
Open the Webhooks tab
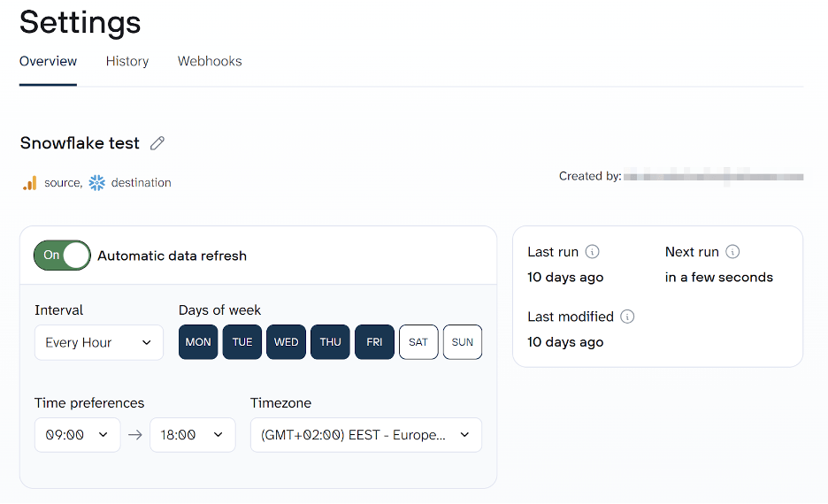point(210,62)
